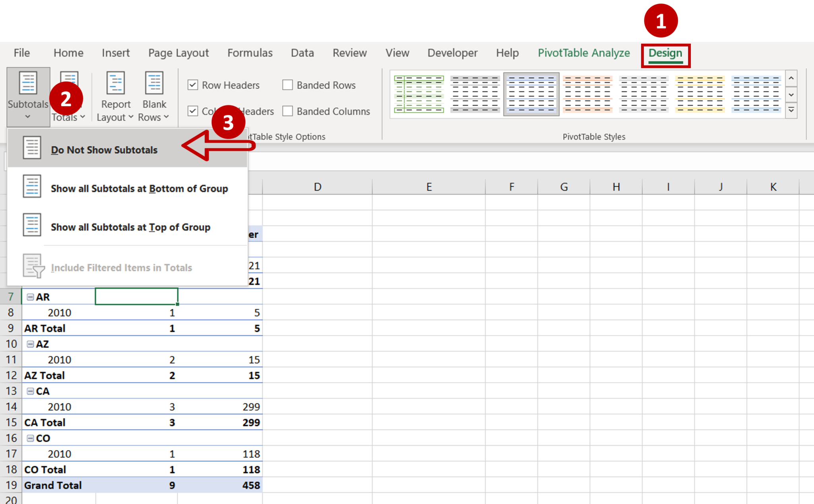Select column E header
Screen dimensions: 814x504
429,187
